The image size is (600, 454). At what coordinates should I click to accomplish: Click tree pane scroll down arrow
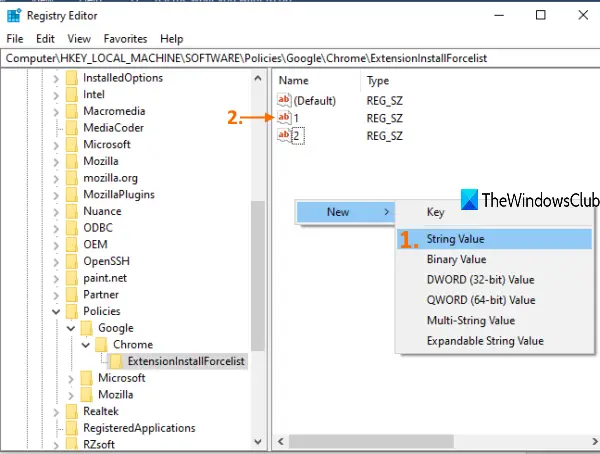pyautogui.click(x=258, y=442)
